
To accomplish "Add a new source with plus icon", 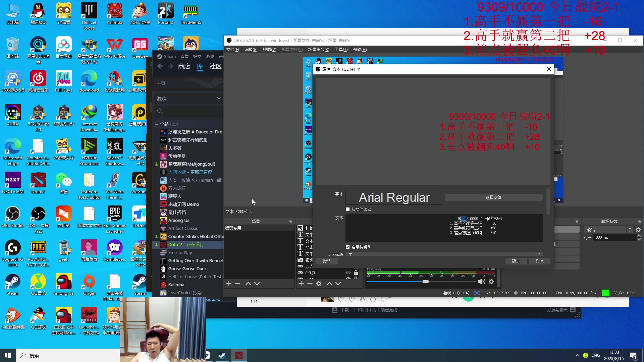I will click(x=301, y=284).
